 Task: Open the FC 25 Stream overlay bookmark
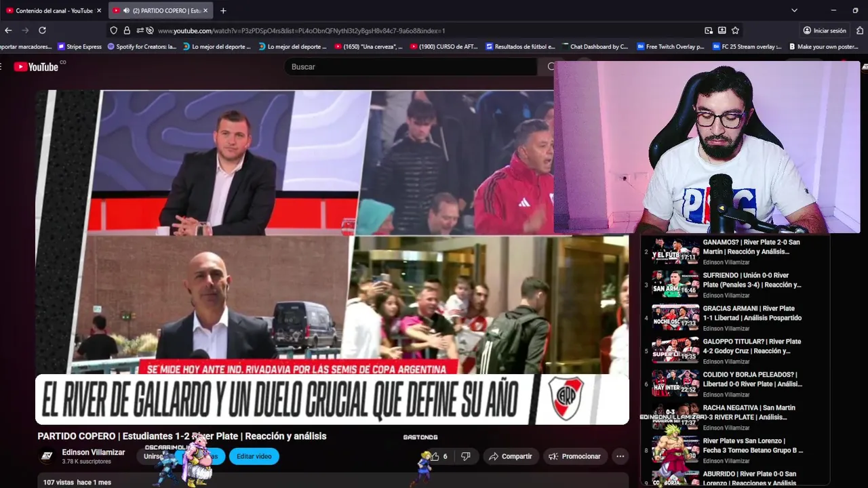coord(746,47)
